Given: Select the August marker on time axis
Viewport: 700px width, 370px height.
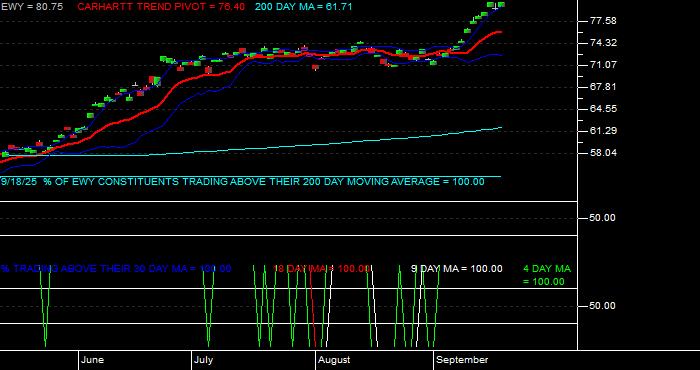Looking at the screenshot, I should click(x=334, y=360).
